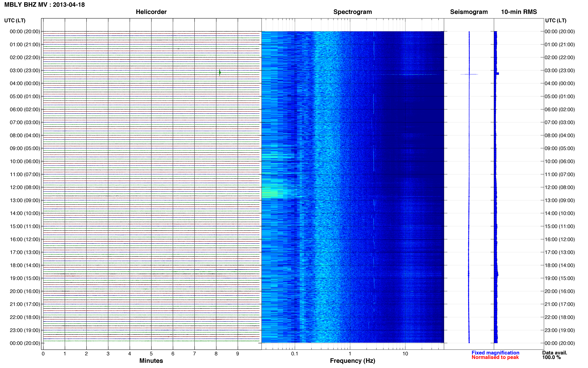Click tick "3" on the Minutes axis
The height and width of the screenshot is (368, 588).
(x=108, y=354)
